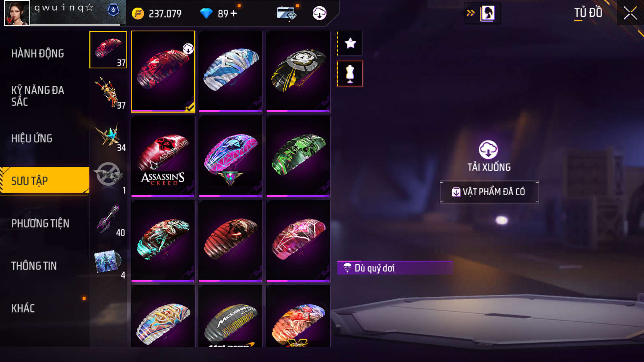Click the gold coin currency icon
This screenshot has width=644, height=362.
pyautogui.click(x=138, y=14)
